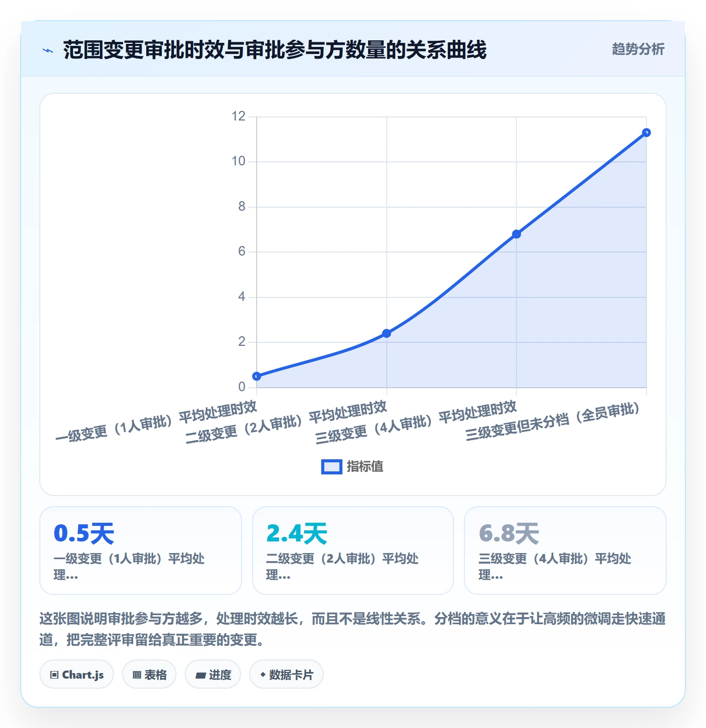
Task: Click axis label 三级变更（4人审批）平均处理时效
Action: point(416,422)
